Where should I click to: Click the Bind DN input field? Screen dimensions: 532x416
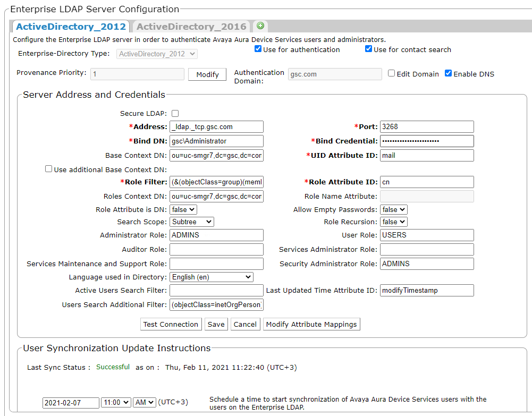coord(216,141)
